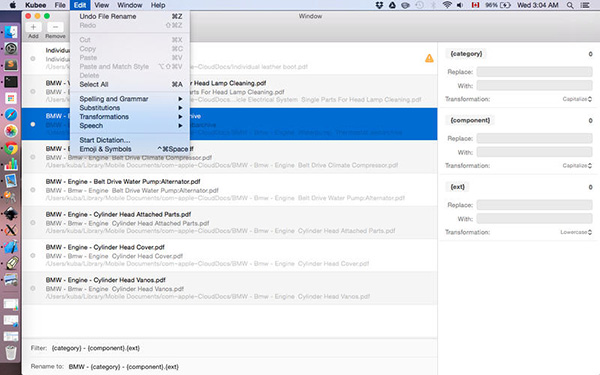
Task: Click the orange warning triangle icon
Action: tap(429, 58)
